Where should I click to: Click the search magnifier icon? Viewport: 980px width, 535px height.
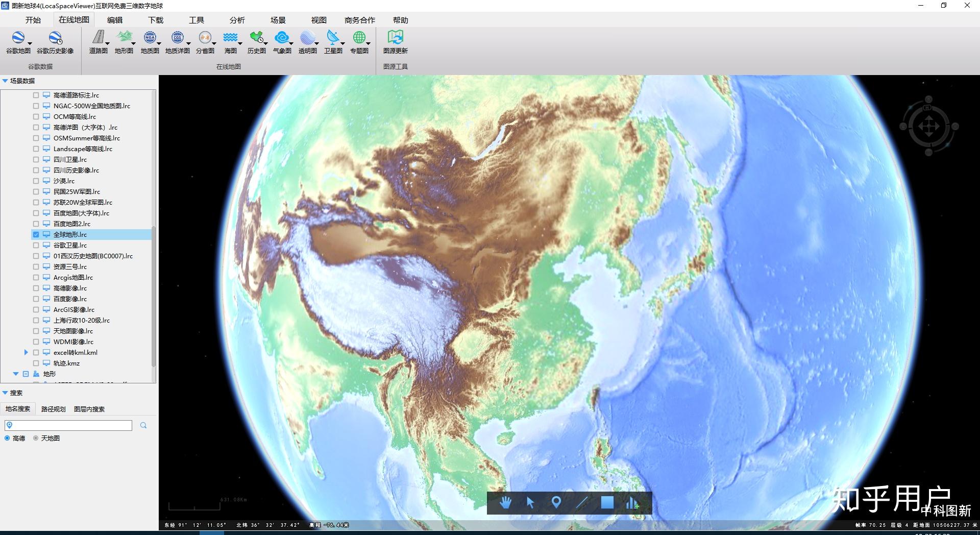click(x=143, y=425)
